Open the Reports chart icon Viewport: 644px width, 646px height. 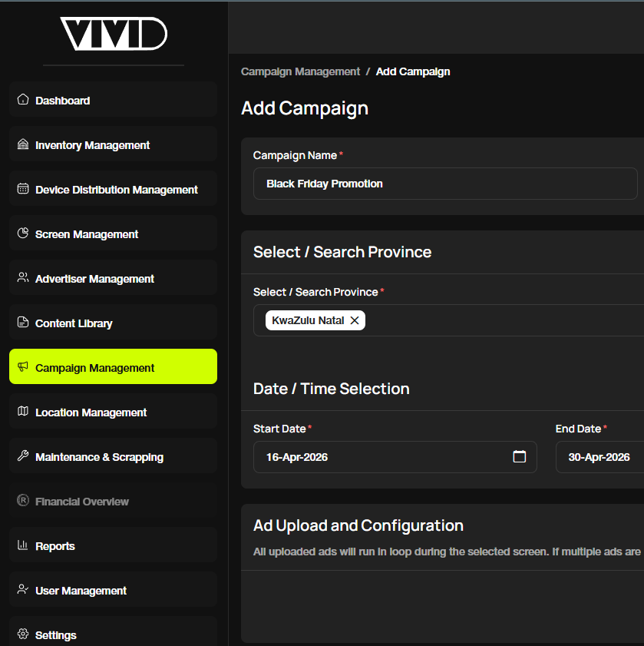pyautogui.click(x=21, y=545)
